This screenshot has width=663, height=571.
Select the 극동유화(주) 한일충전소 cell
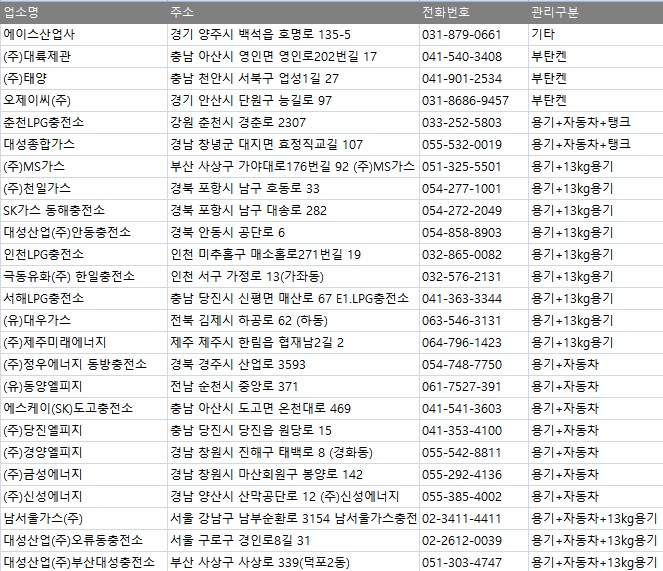84,277
